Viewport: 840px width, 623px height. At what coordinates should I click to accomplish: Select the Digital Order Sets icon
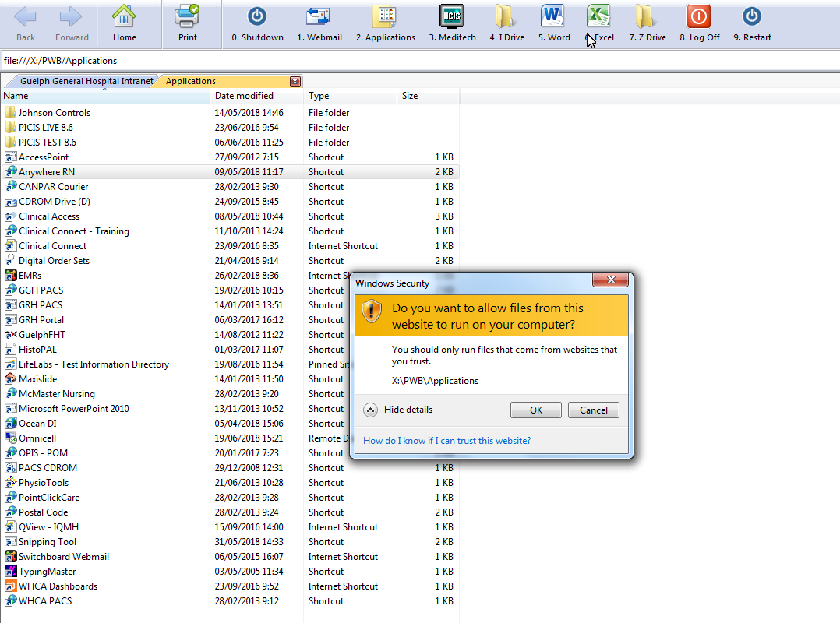tap(10, 261)
